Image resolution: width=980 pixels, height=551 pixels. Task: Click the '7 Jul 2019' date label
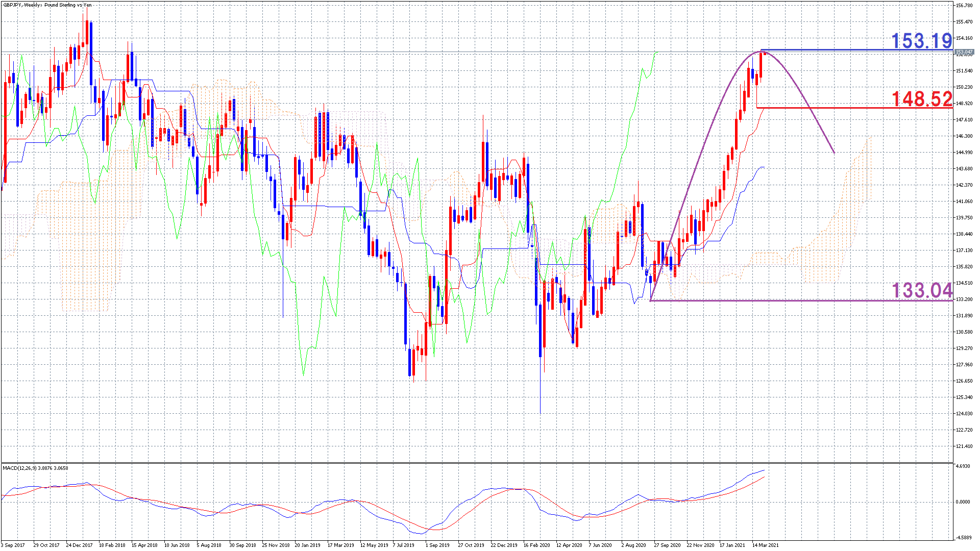click(403, 545)
